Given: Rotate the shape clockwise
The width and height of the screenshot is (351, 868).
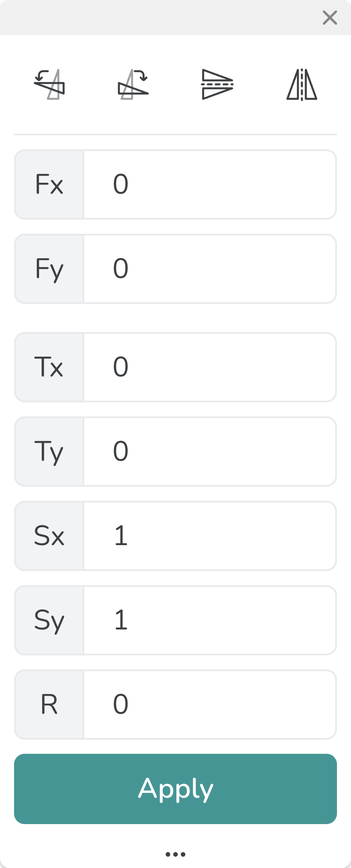Looking at the screenshot, I should [x=133, y=84].
